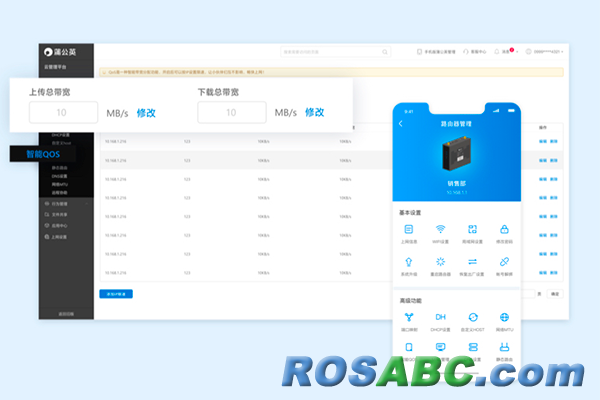Click the yellow QoS notice banner
Viewport: 600px width, 400px height.
331,72
